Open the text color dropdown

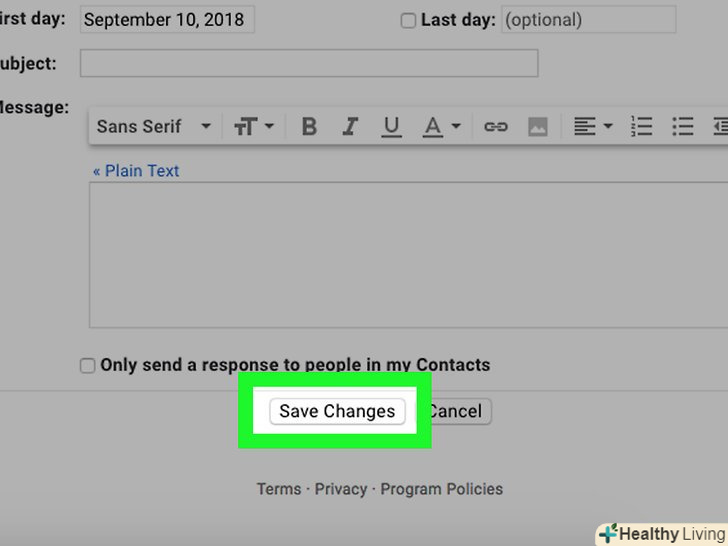(441, 127)
